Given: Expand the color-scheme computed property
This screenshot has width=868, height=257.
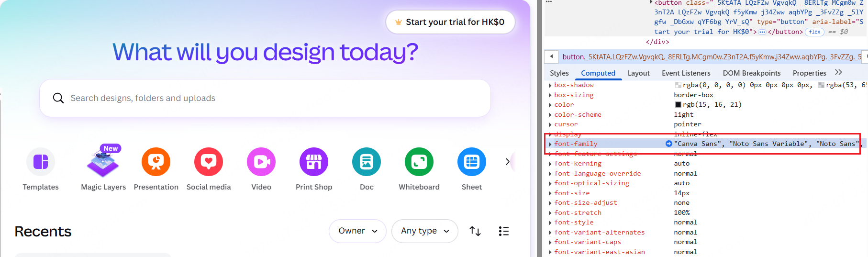Looking at the screenshot, I should click(x=550, y=115).
